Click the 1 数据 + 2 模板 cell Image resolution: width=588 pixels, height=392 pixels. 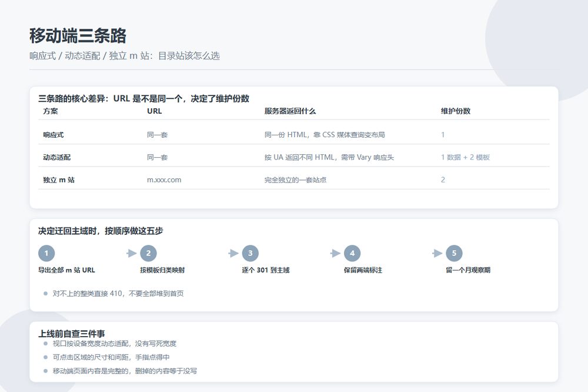(465, 157)
